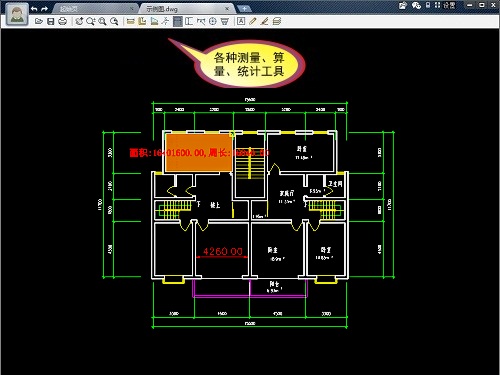Select the bracket-shaped dimension tool icon
The width and height of the screenshot is (500, 375).
189,21
